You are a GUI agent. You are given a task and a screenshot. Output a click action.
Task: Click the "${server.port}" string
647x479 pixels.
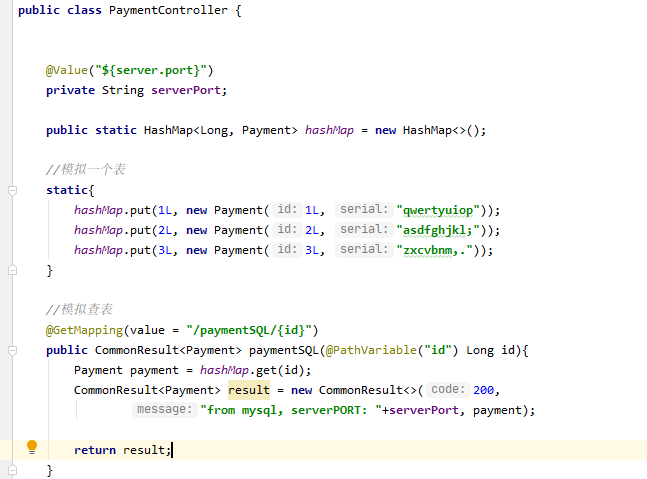click(150, 70)
